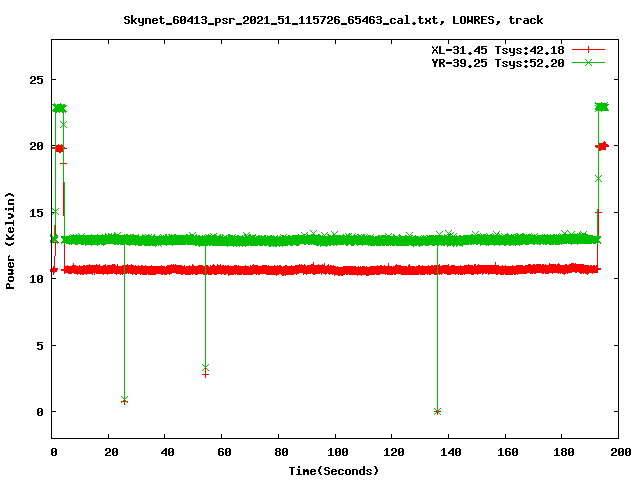Click y-axis tick label 10

pos(36,279)
